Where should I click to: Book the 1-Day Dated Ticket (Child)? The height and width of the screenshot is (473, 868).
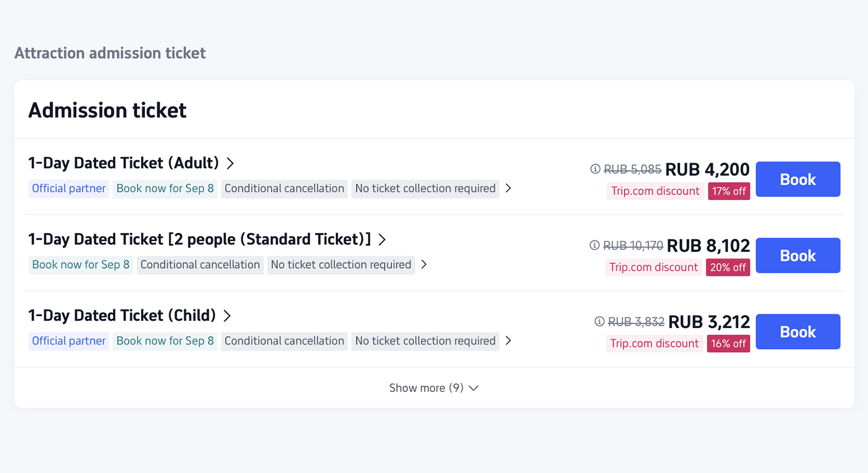click(798, 331)
